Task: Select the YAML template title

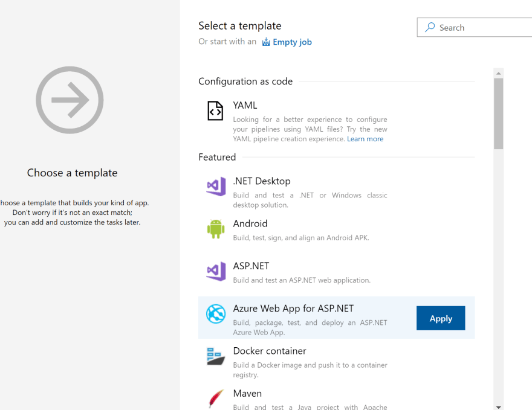Action: coord(245,106)
